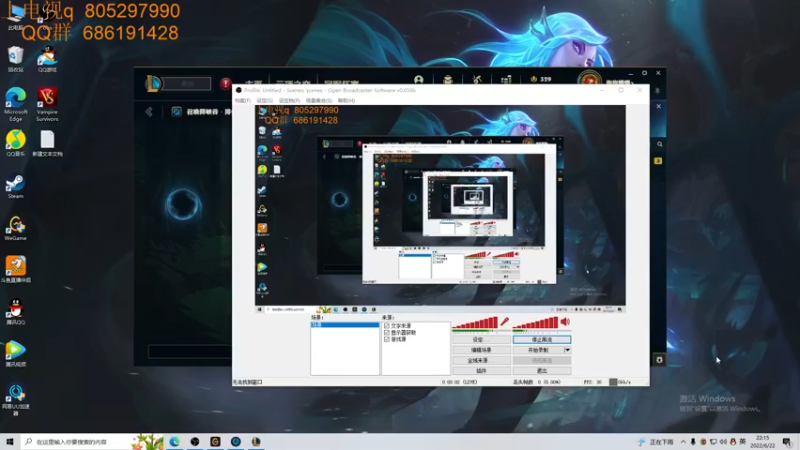800x450 pixels.
Task: Open the Profiles menu in OBS
Action: point(289,101)
